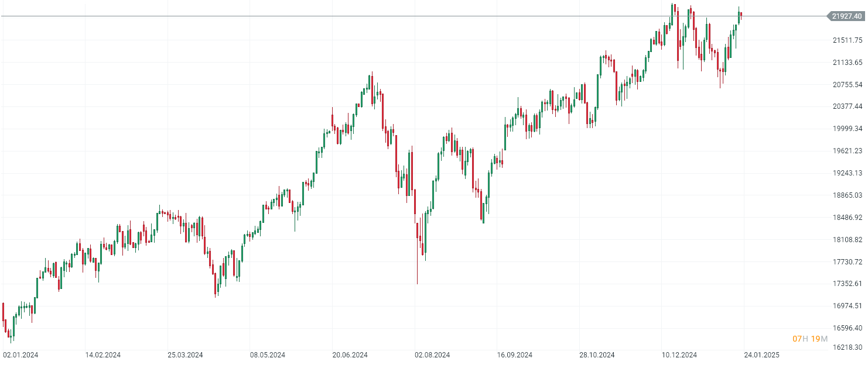The height and width of the screenshot is (365, 868).
Task: Click the 16218.30 price at axis bottom
Action: pyautogui.click(x=847, y=347)
